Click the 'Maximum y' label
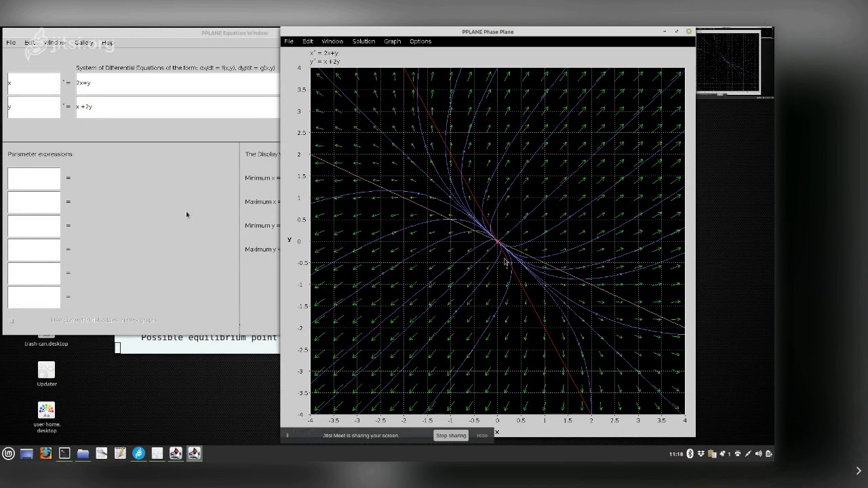Image resolution: width=868 pixels, height=488 pixels. tap(261, 249)
